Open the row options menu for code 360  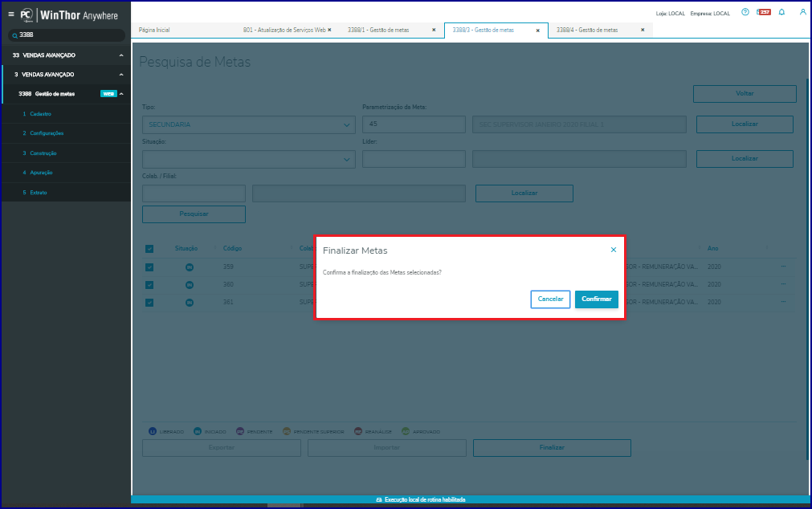point(784,283)
